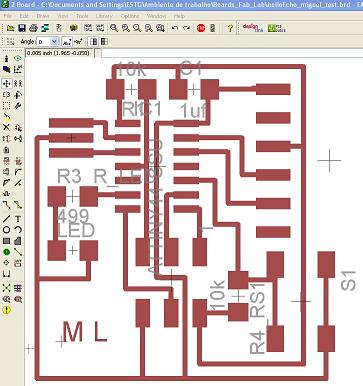This screenshot has height=386, width=363.
Task: Click the Use library icon
Action: [73, 28]
